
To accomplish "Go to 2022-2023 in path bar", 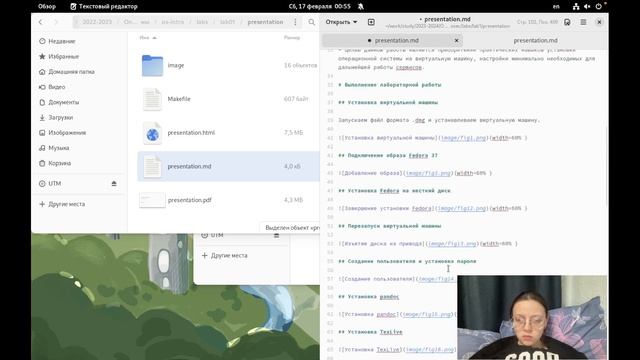I will 97,22.
